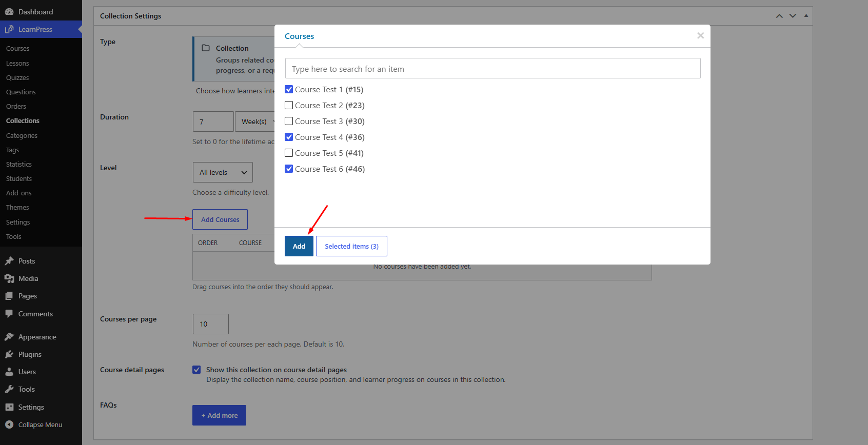This screenshot has height=445, width=868.
Task: Close the Courses modal with X
Action: coord(700,35)
